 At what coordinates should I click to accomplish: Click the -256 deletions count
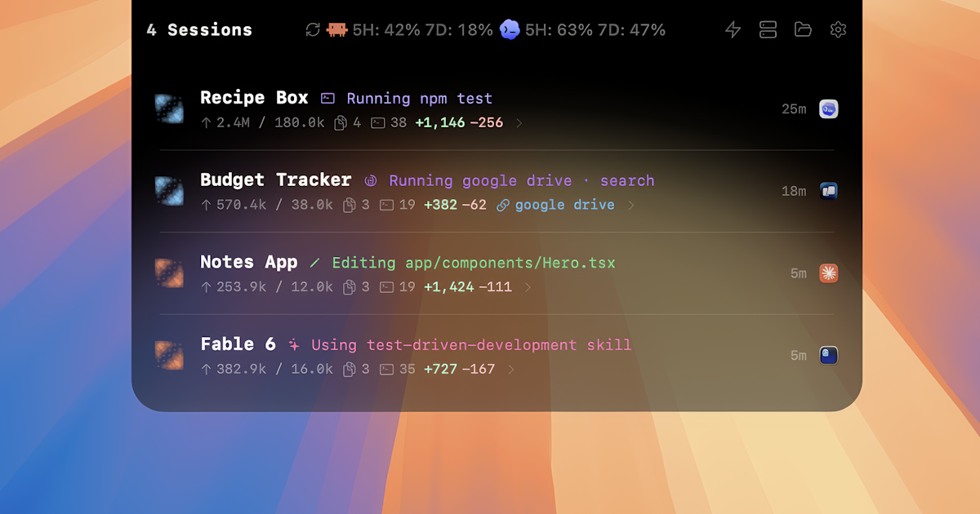(487, 122)
